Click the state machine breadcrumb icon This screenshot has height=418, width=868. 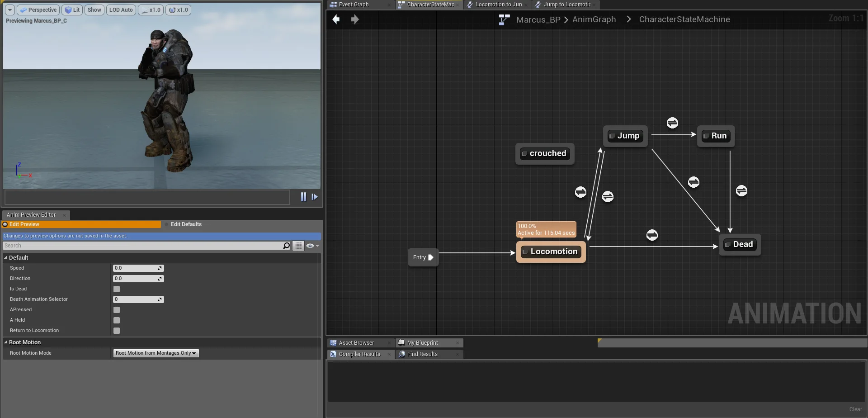tap(504, 19)
